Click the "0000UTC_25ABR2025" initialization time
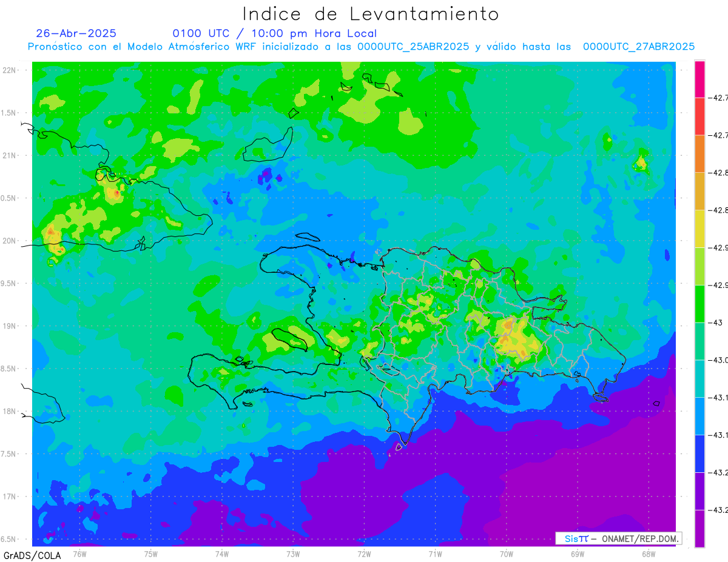 [413, 47]
